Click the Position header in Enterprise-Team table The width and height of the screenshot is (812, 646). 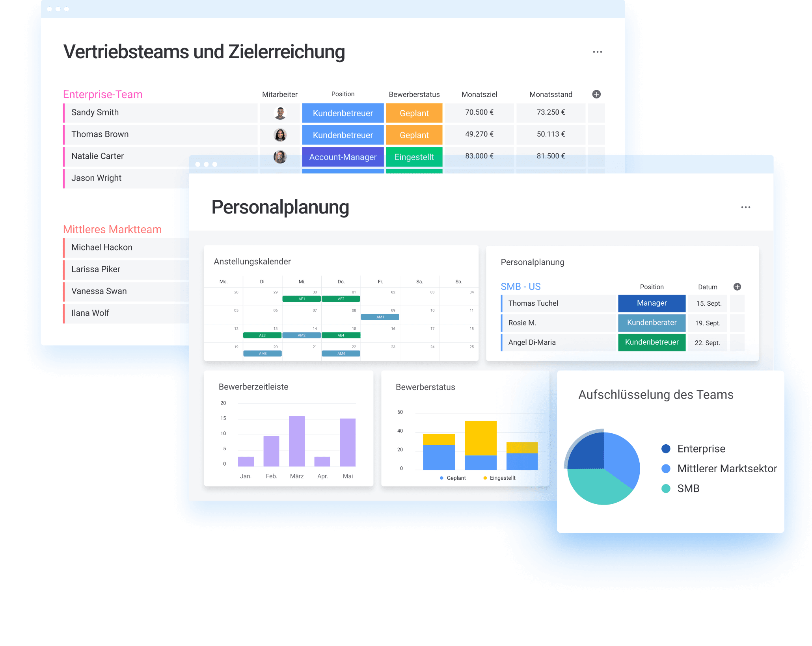pyautogui.click(x=343, y=94)
